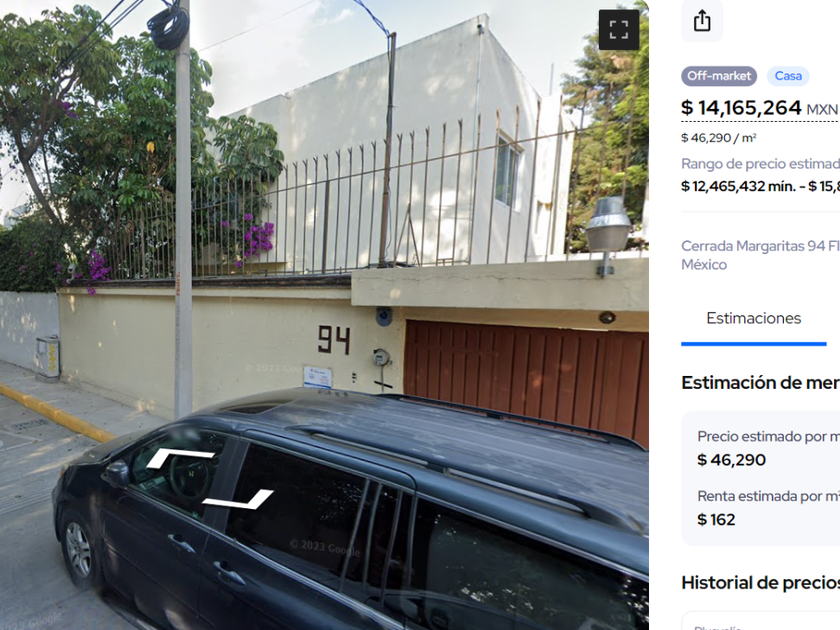Click the $ 14,165,264 MXN underlined price

point(760,108)
